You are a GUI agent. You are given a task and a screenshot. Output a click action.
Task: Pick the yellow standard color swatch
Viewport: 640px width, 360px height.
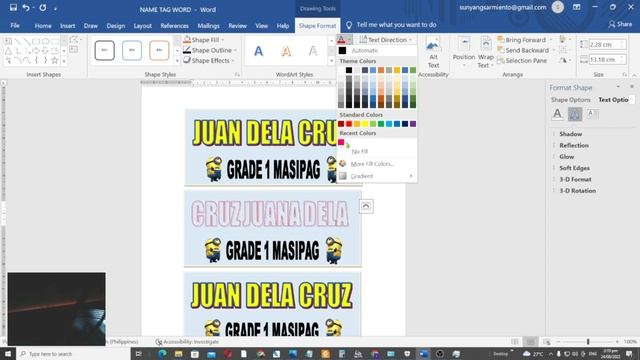365,124
